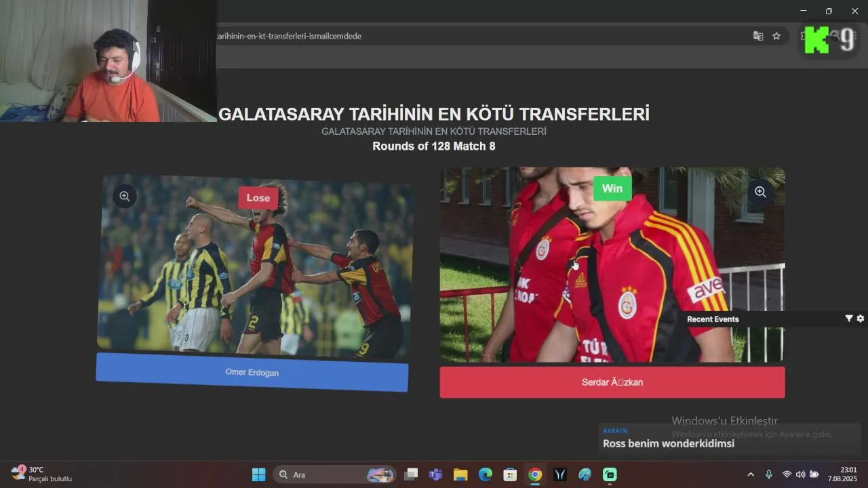868x488 pixels.
Task: Open the Windows Start menu
Action: pyautogui.click(x=259, y=474)
